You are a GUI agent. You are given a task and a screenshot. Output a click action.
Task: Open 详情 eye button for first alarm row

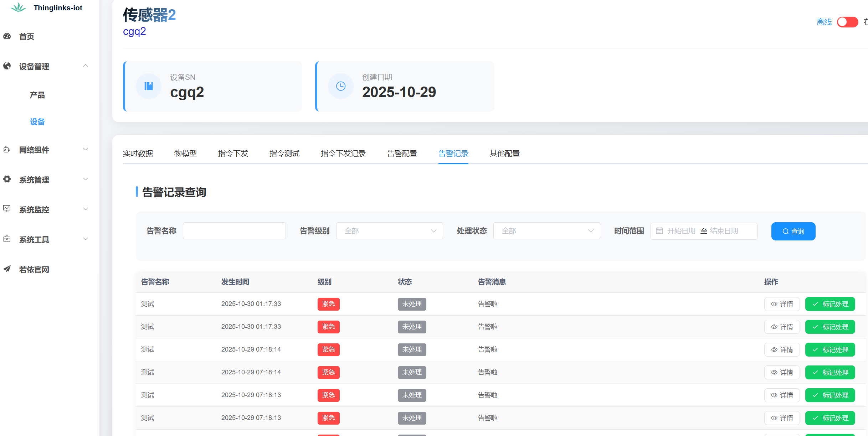[782, 304]
